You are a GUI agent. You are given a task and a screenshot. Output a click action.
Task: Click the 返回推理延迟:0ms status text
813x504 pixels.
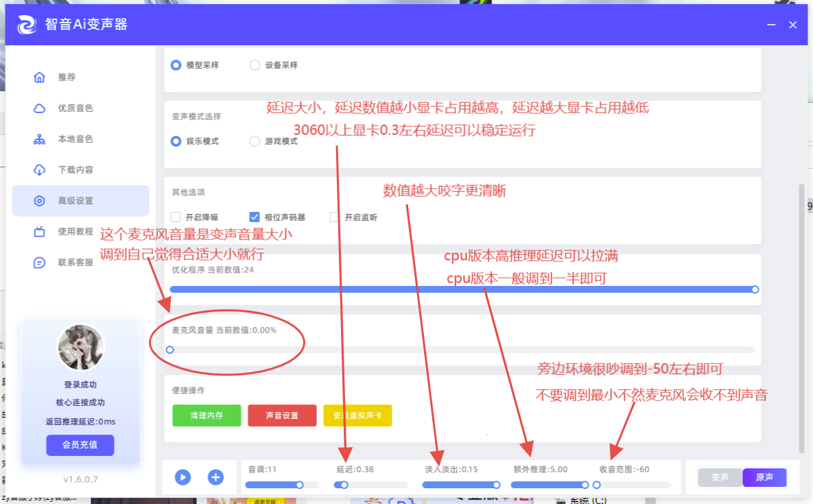80,422
